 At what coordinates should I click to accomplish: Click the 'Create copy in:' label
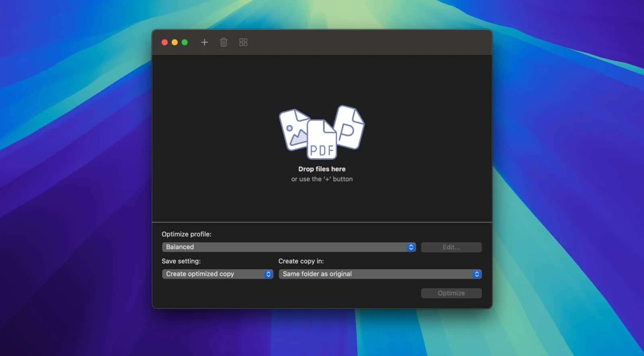click(x=301, y=261)
